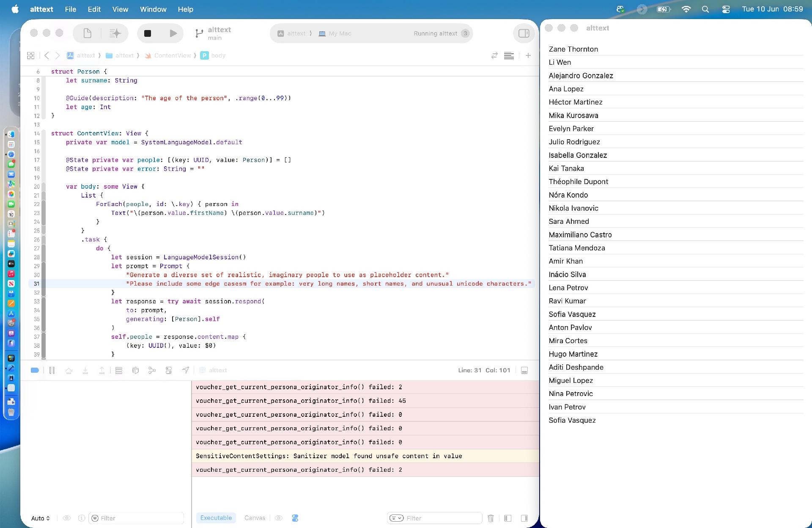Click the console output filter field
The height and width of the screenshot is (528, 812).
[x=434, y=518]
